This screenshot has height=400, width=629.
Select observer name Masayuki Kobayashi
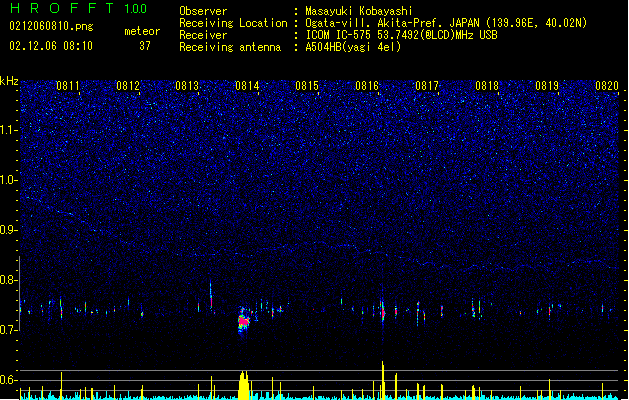coord(359,11)
